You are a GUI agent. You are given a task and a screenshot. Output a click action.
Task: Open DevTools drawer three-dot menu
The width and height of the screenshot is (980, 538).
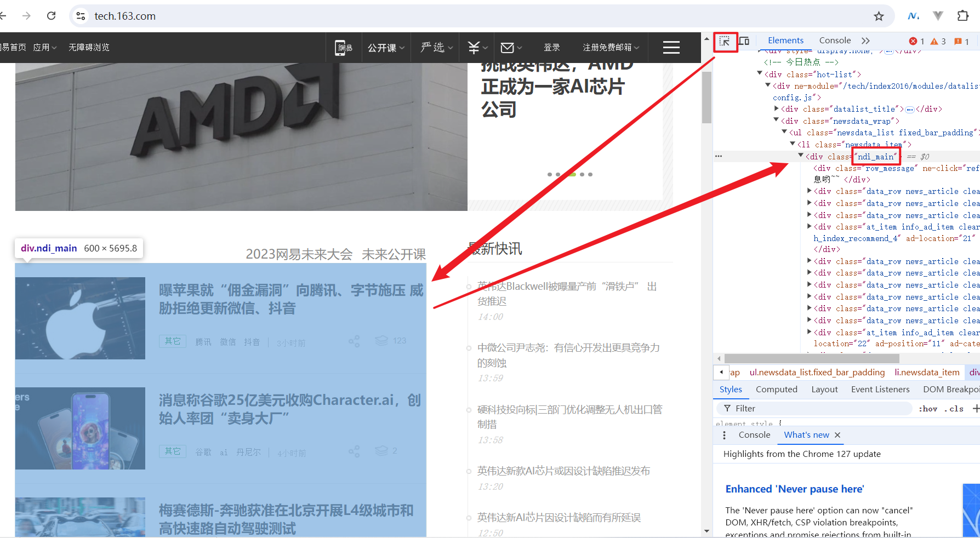pos(725,435)
